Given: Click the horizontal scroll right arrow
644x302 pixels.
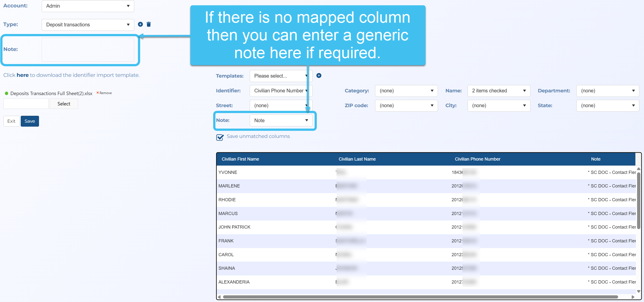Looking at the screenshot, I should pos(633,297).
